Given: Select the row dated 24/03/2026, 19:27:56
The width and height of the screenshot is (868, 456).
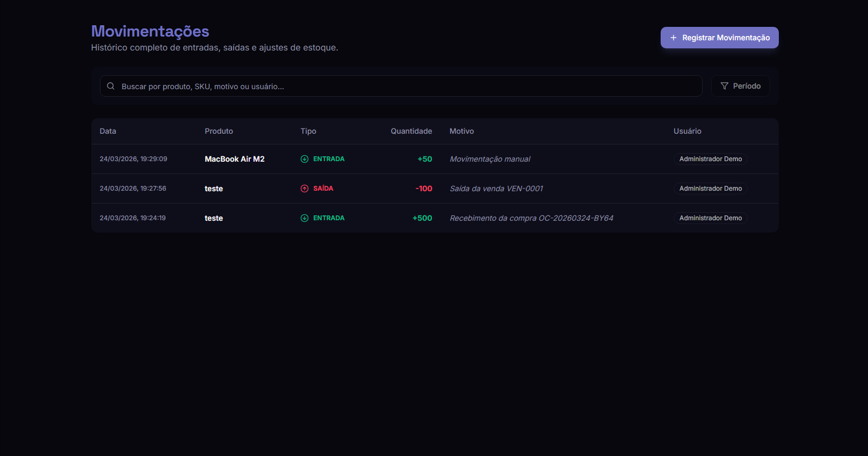Looking at the screenshot, I should [x=133, y=189].
